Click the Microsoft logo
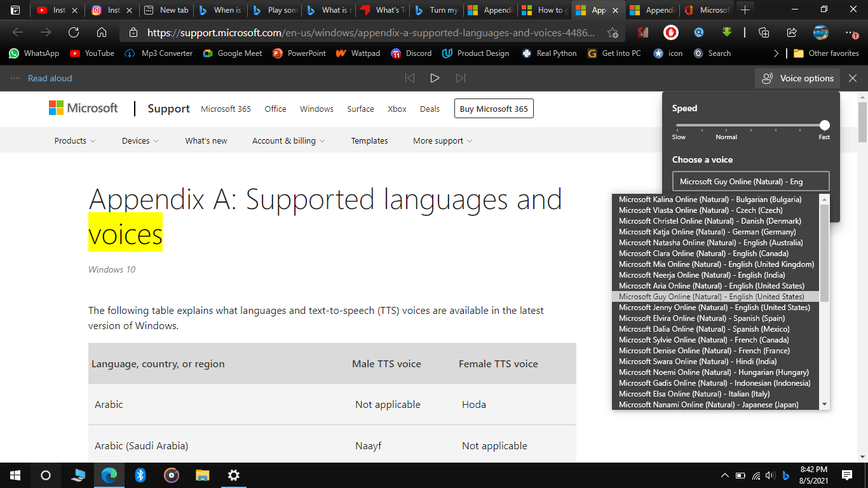868x488 pixels. coord(83,108)
